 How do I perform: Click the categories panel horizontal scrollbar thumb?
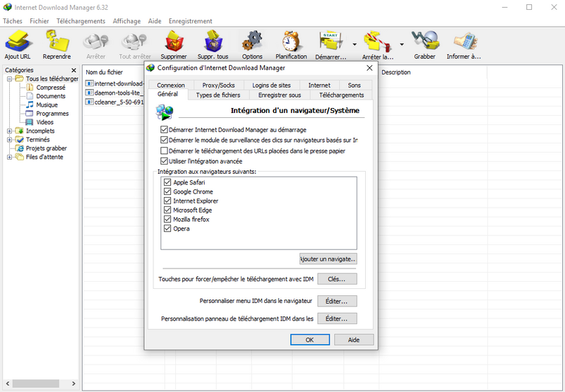point(36,384)
